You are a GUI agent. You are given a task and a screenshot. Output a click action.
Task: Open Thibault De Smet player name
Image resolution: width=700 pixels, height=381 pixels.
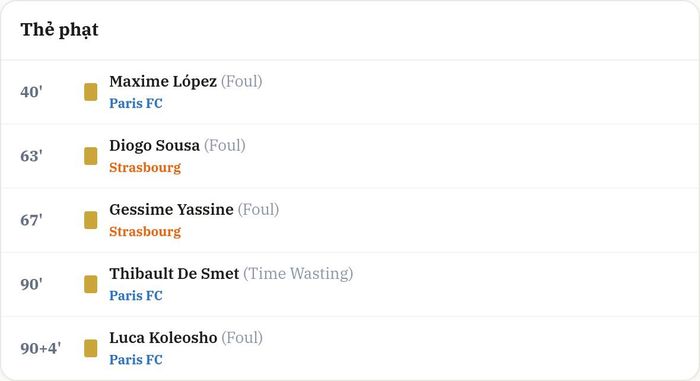174,273
